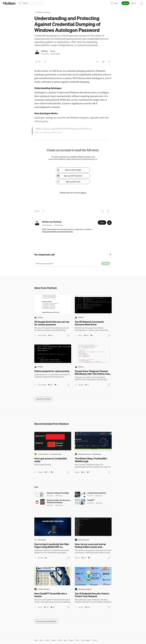
Task: Bookmark Python projects for cybersecurity story
Action: tap(68, 385)
